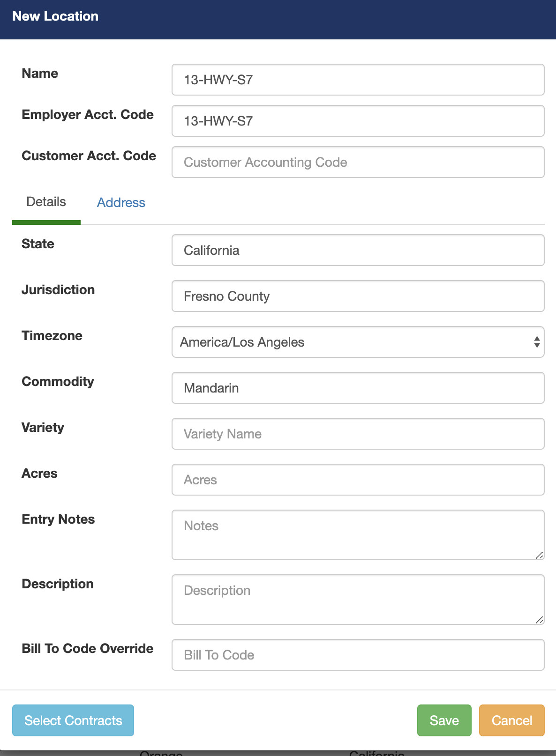Image resolution: width=556 pixels, height=756 pixels.
Task: Click the New Location dialog title
Action: 55,16
